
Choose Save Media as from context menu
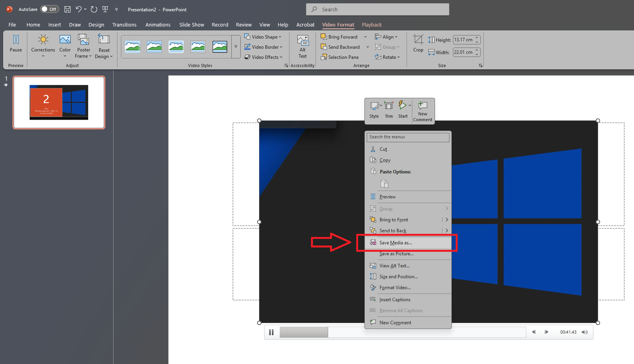point(396,242)
